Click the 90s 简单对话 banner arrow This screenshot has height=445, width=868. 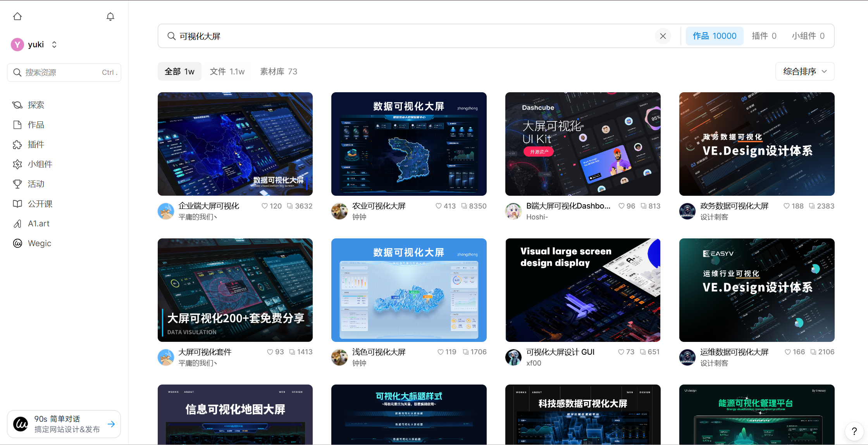pos(112,424)
